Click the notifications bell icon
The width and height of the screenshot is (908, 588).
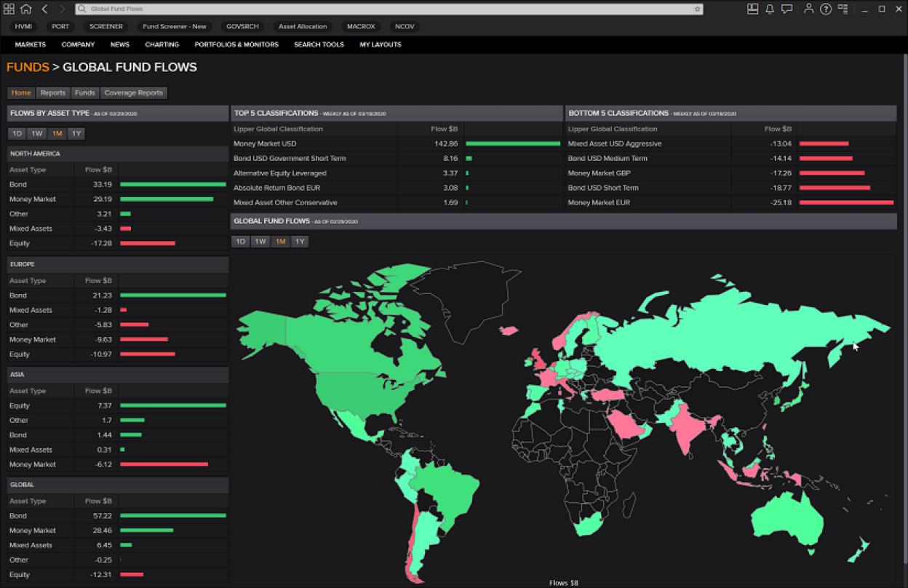(x=768, y=9)
